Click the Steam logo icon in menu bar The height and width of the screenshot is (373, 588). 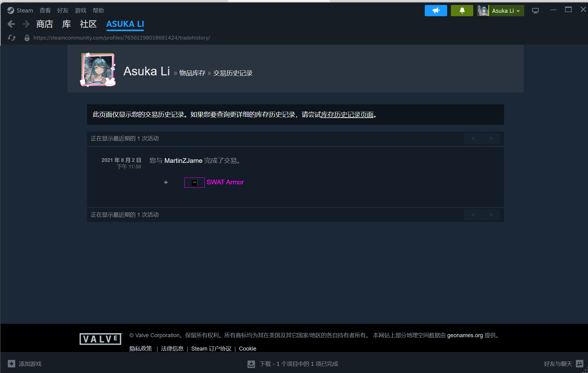point(11,10)
